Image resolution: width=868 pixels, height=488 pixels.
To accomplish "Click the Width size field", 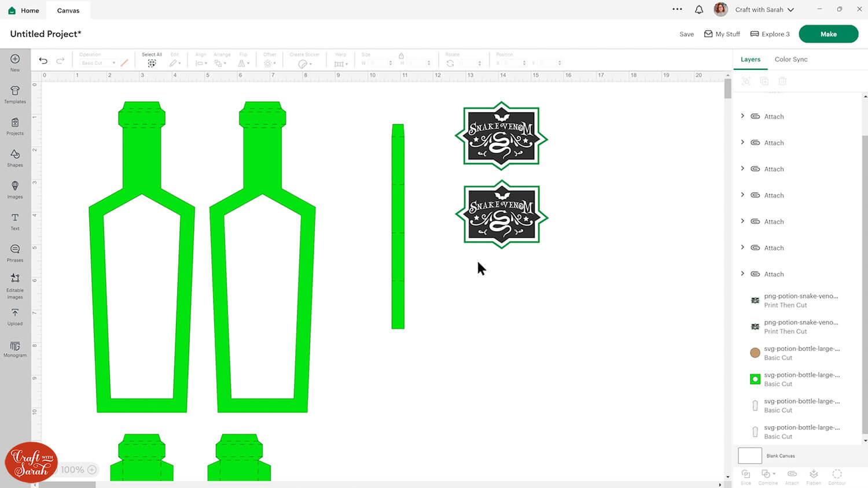I will 381,63.
